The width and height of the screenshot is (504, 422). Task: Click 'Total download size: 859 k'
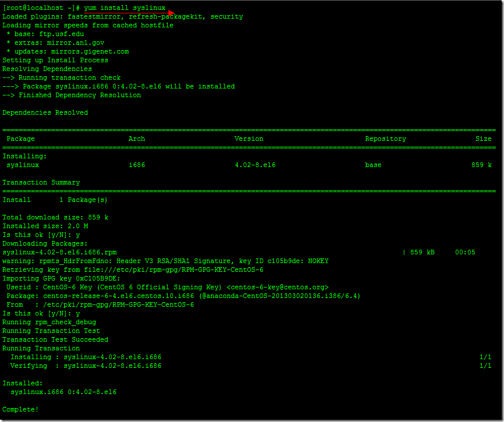click(55, 218)
